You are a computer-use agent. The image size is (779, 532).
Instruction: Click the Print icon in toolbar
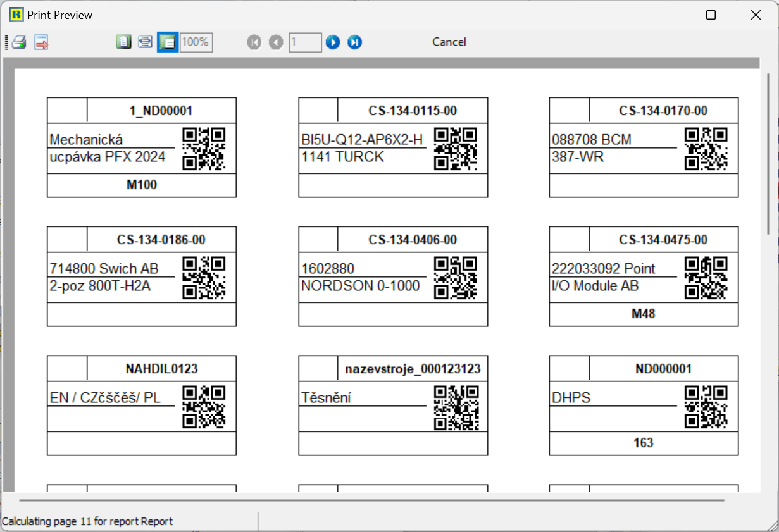(x=19, y=42)
